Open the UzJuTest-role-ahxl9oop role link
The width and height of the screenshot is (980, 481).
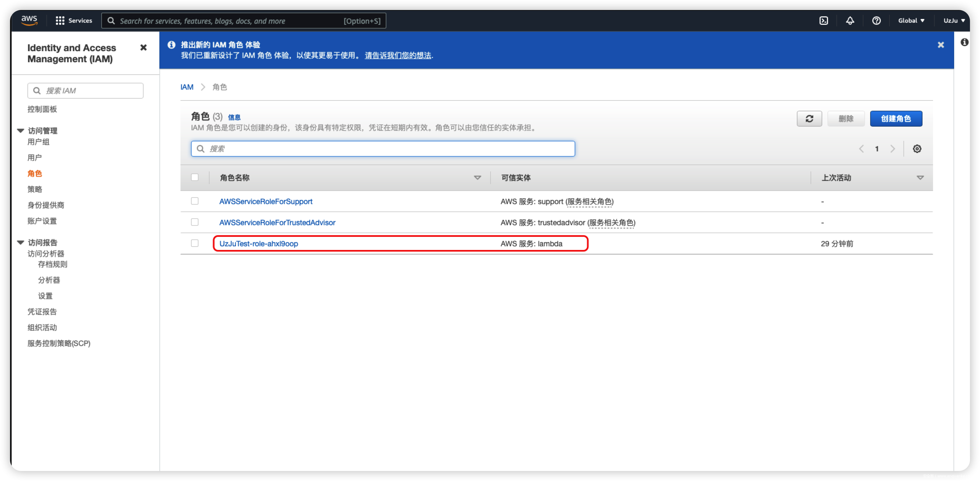(x=258, y=244)
